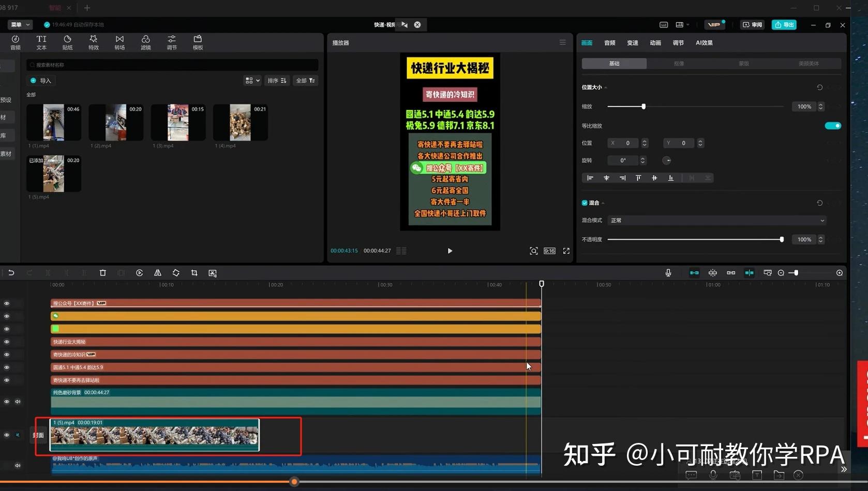Adjust the 旋转 rotation angle stepper
This screenshot has height=491, width=868.
642,161
